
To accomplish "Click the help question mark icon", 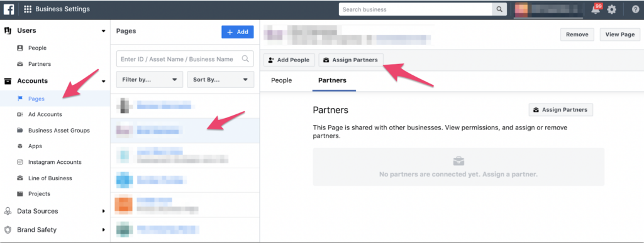I will (635, 9).
